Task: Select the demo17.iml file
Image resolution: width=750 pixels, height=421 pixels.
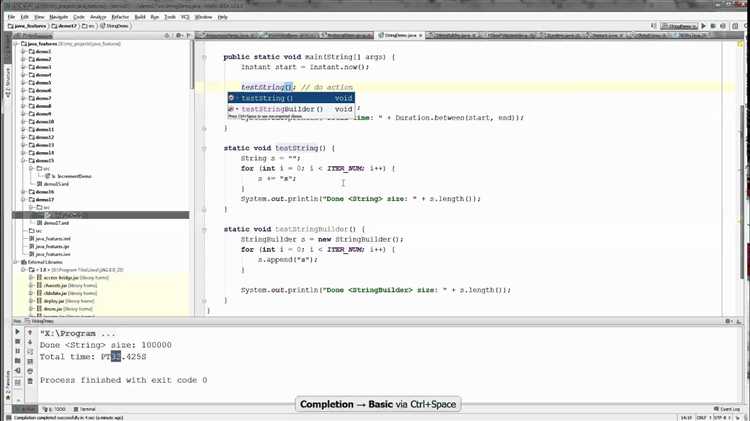Action: click(x=53, y=223)
